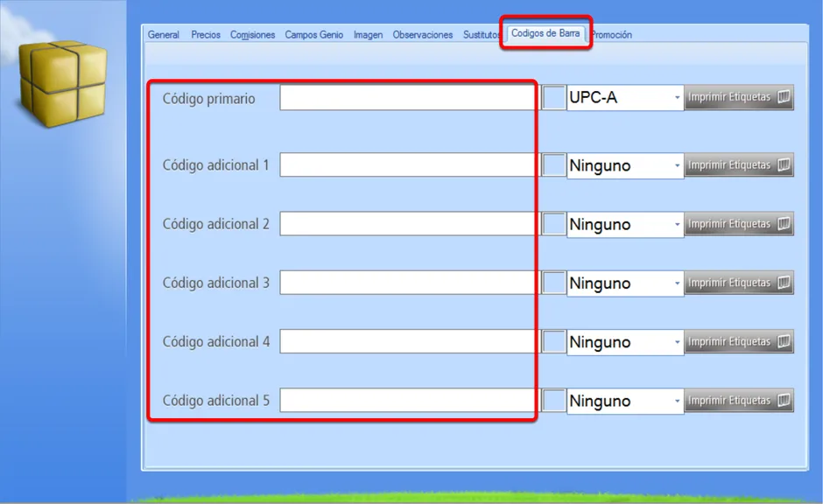Switch to the Sustitutos tab
The height and width of the screenshot is (504, 823).
(x=482, y=35)
